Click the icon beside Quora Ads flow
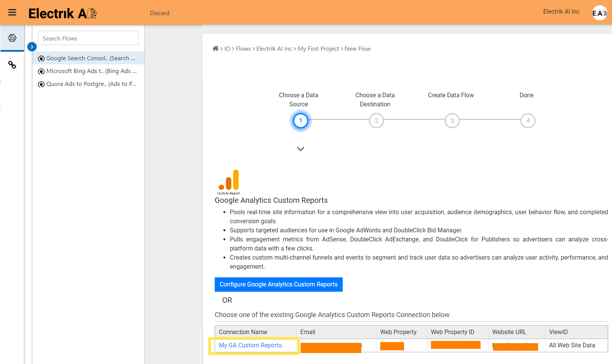 click(x=41, y=84)
